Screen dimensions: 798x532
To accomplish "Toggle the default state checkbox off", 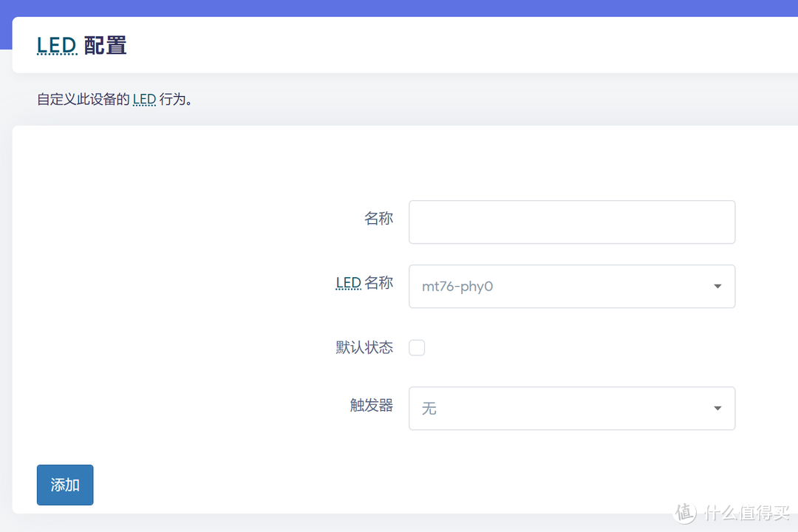I will point(417,347).
